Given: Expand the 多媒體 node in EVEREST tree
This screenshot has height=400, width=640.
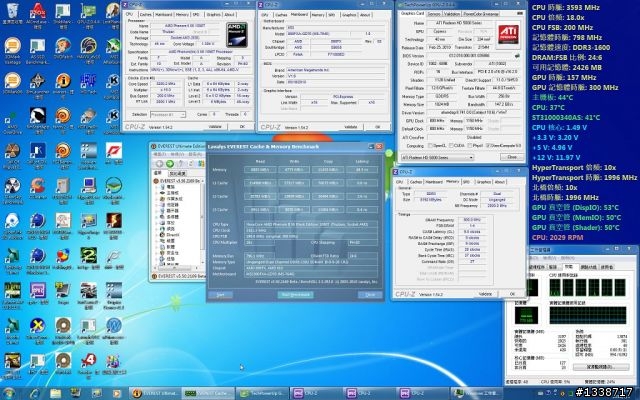Looking at the screenshot, I should pyautogui.click(x=157, y=217).
